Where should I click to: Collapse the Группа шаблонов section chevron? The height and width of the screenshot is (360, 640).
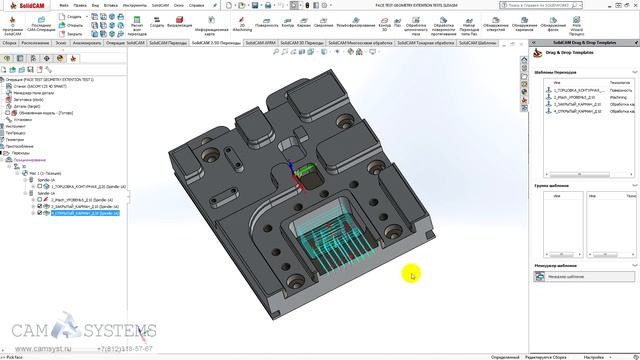(635, 186)
